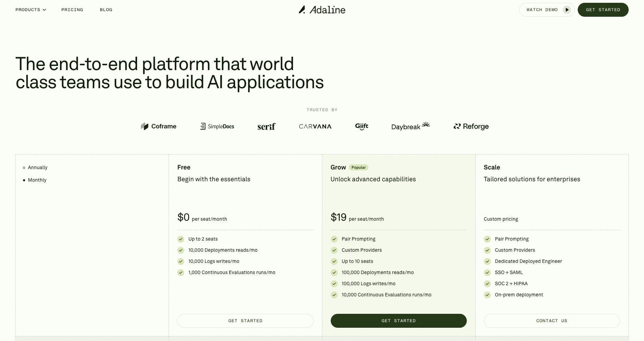Click Get Started under Grow plan
Image resolution: width=644 pixels, height=341 pixels.
pos(398,321)
